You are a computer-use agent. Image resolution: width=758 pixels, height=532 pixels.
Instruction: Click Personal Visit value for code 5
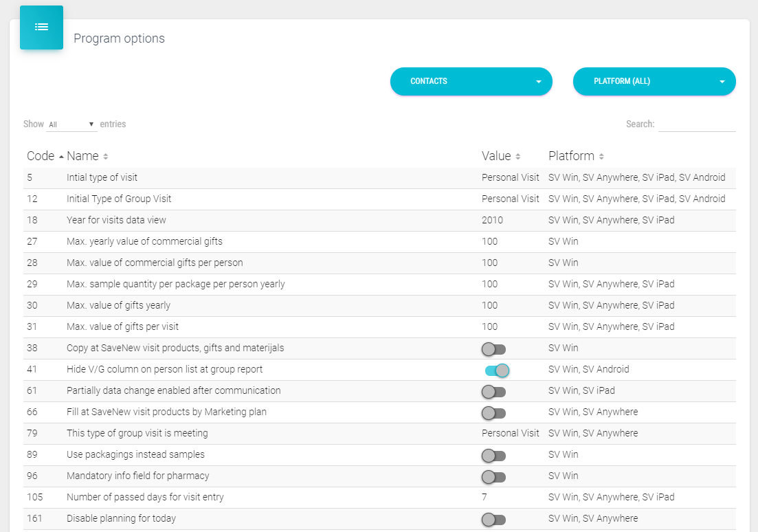pyautogui.click(x=510, y=178)
